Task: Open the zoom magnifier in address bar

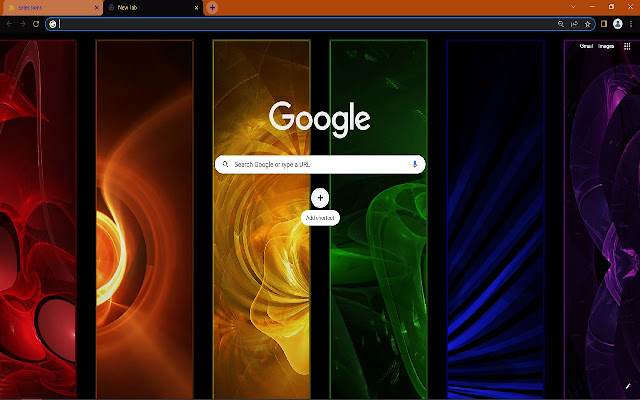Action: pyautogui.click(x=561, y=24)
